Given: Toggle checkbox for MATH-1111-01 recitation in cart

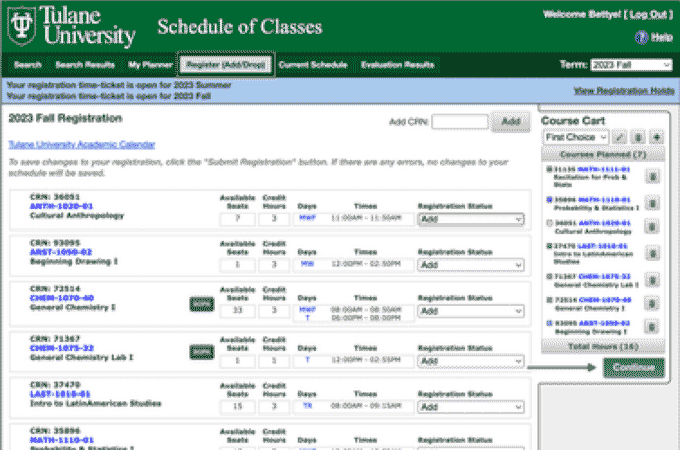Looking at the screenshot, I should pos(549,169).
